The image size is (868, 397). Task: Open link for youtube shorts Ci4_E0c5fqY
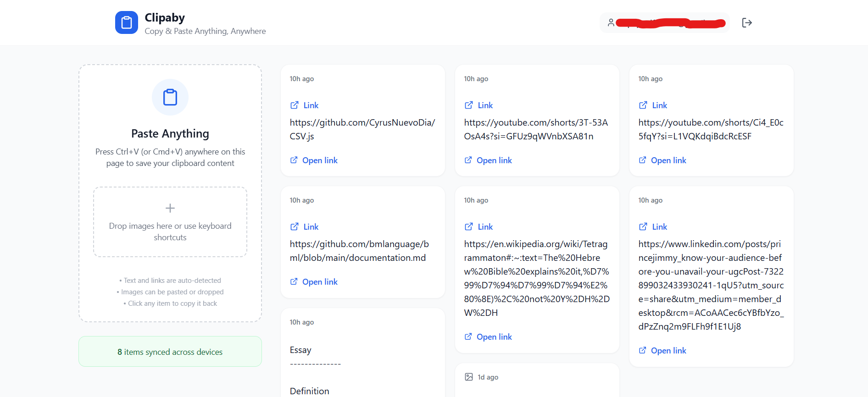pos(662,160)
